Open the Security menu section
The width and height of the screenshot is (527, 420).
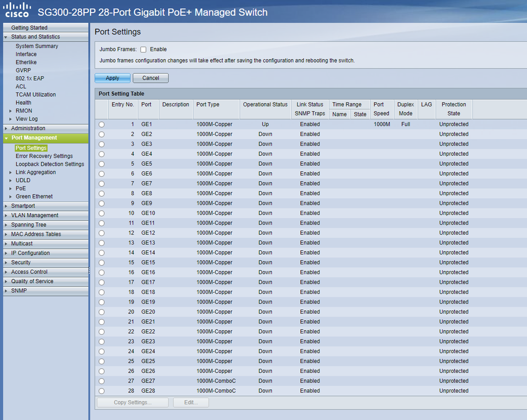click(x=21, y=262)
